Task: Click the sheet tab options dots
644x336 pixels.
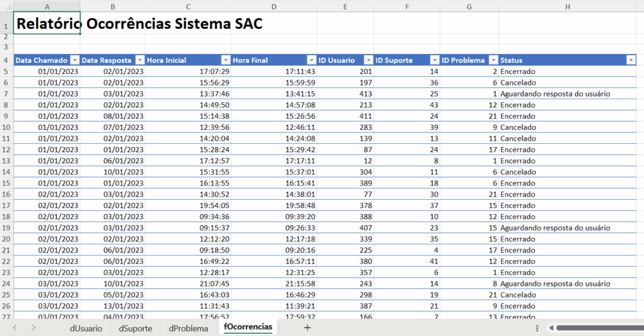Action: click(537, 328)
